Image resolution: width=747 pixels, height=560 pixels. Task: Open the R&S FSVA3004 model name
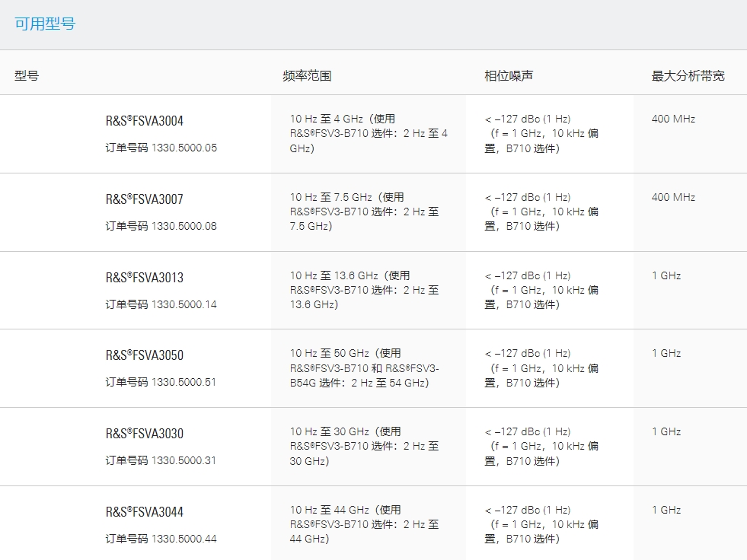pos(145,121)
